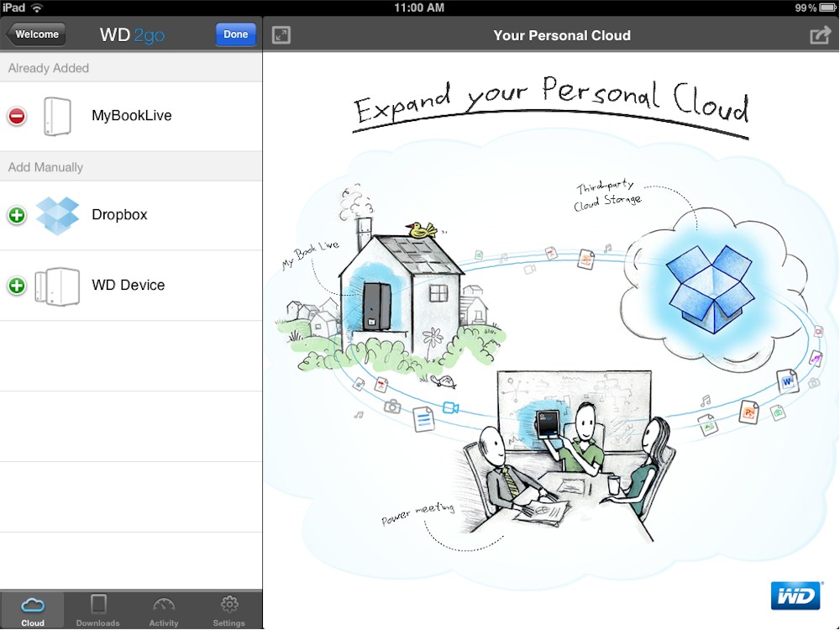This screenshot has width=840, height=630.
Task: Click the WD 2go app title
Action: coord(133,34)
